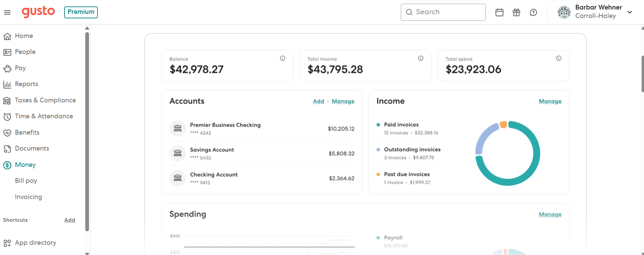Click Add link in Accounts card
Screen dimensions: 644x255
point(318,101)
